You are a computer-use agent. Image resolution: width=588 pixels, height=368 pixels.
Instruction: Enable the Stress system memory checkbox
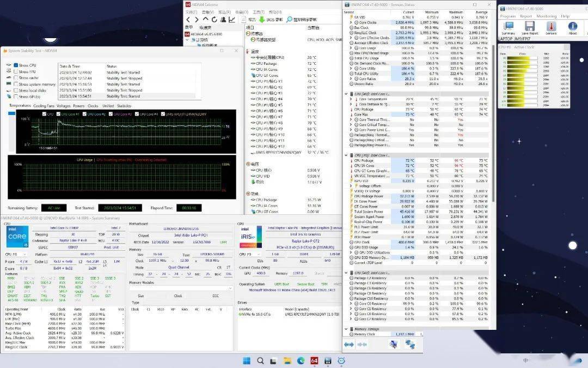tap(16, 84)
